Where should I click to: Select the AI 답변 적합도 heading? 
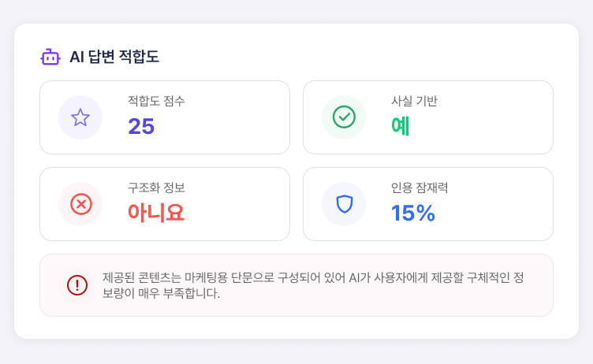(x=114, y=57)
